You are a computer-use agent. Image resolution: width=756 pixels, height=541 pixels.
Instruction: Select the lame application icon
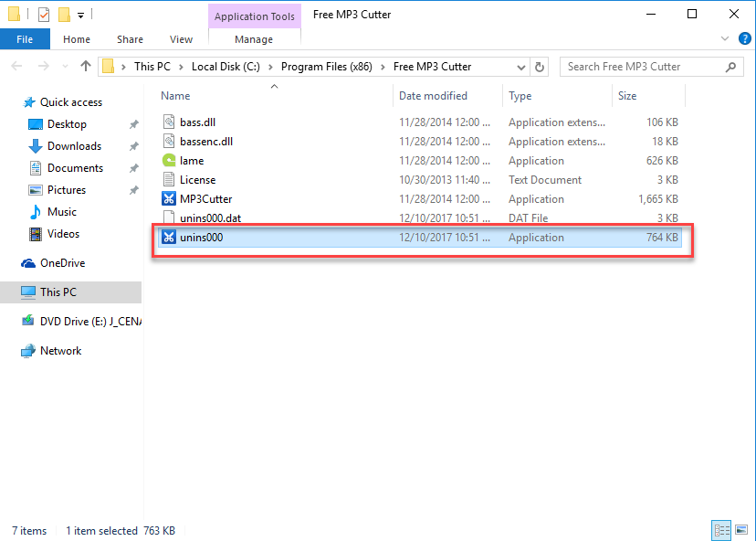pos(169,160)
